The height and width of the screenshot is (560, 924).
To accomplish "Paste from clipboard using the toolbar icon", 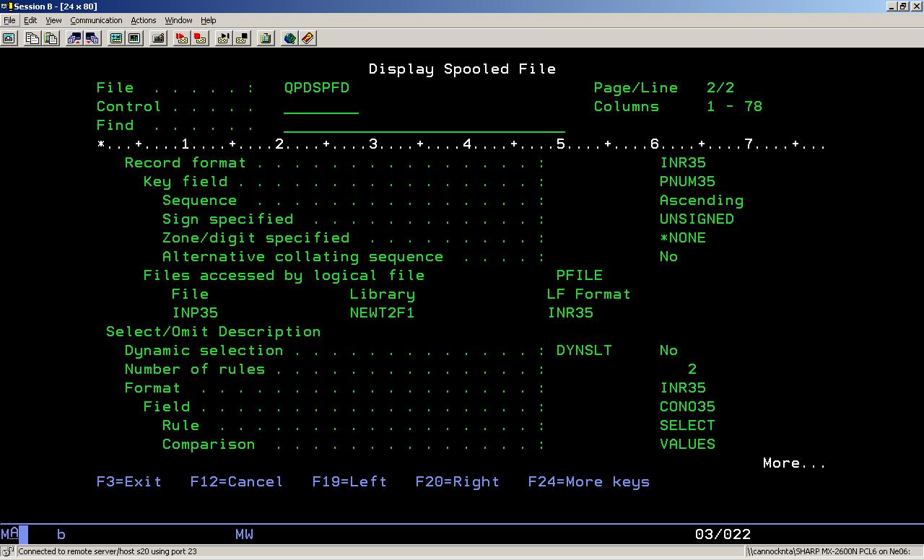I will pyautogui.click(x=50, y=39).
